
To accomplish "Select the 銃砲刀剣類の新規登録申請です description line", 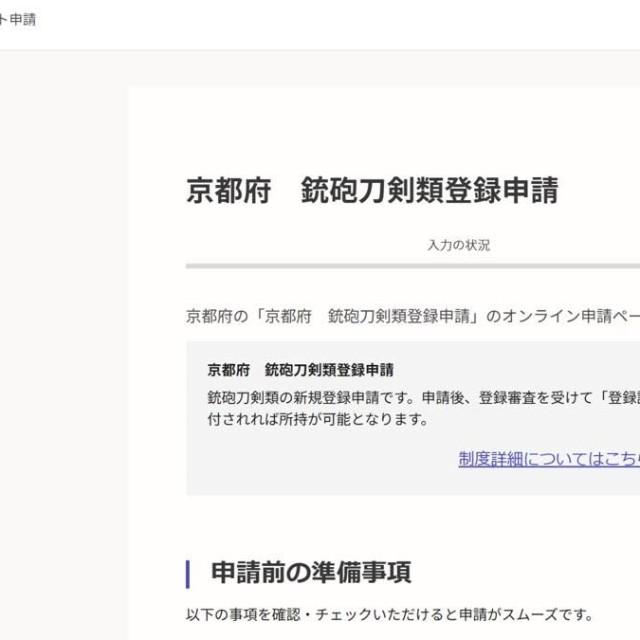I will [x=424, y=398].
